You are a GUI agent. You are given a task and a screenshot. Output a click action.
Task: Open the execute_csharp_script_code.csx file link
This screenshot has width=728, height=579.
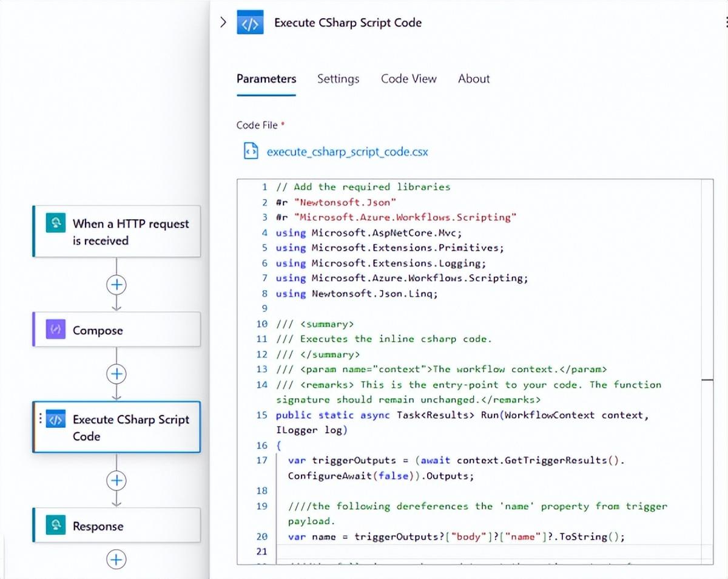point(347,152)
